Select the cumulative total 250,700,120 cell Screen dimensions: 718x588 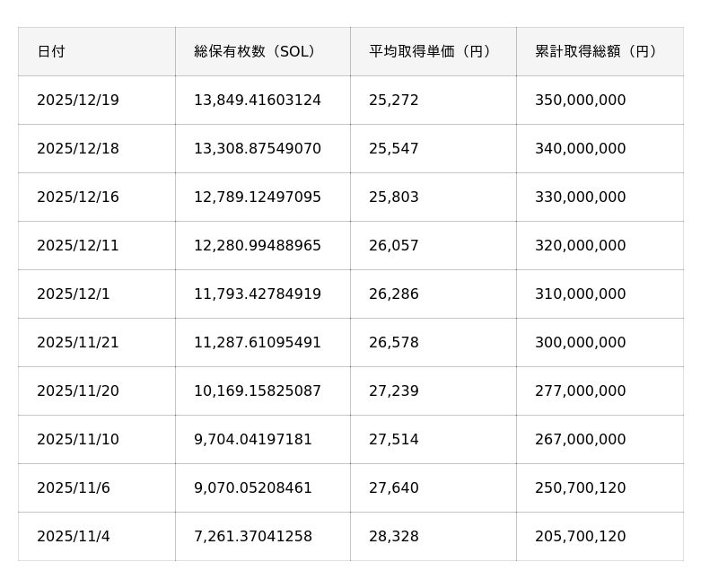point(581,488)
